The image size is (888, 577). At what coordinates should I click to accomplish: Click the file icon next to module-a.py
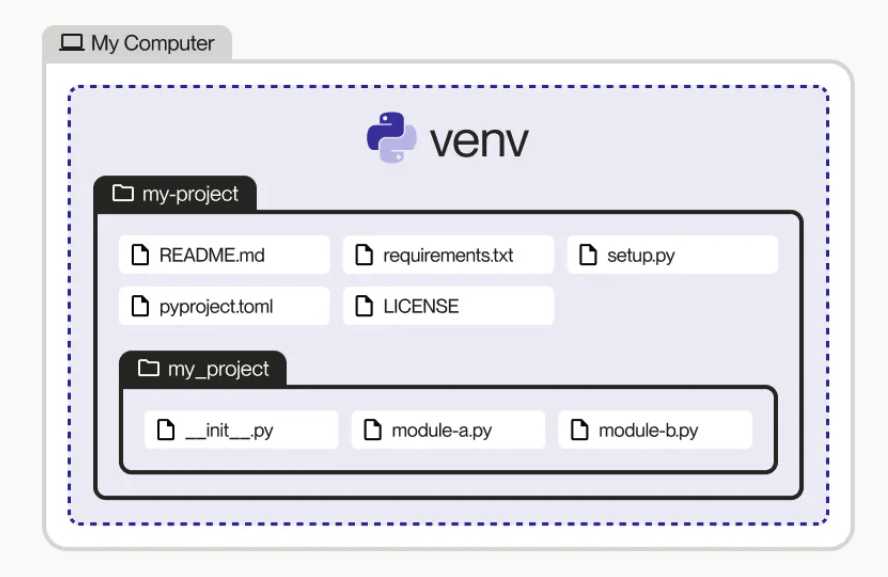point(372,431)
